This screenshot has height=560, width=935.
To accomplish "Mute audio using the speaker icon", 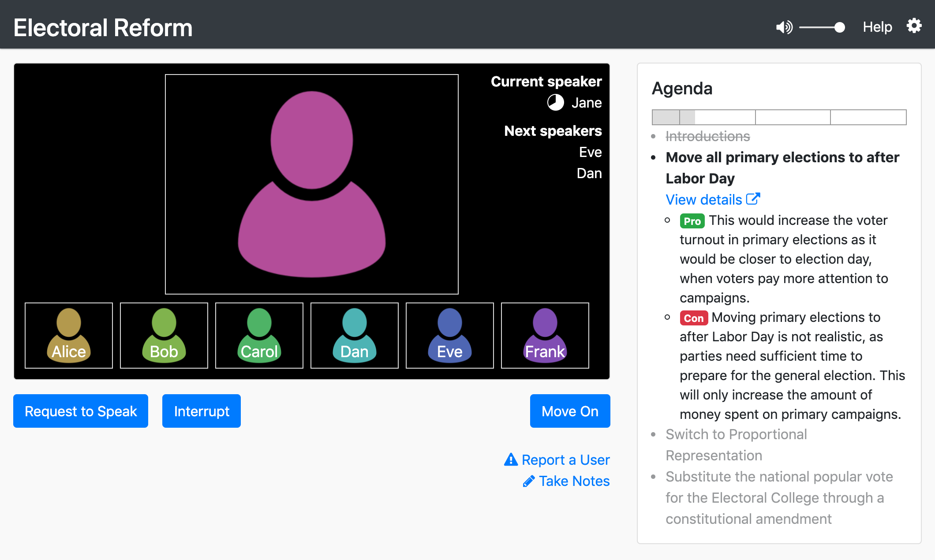I will 784,26.
